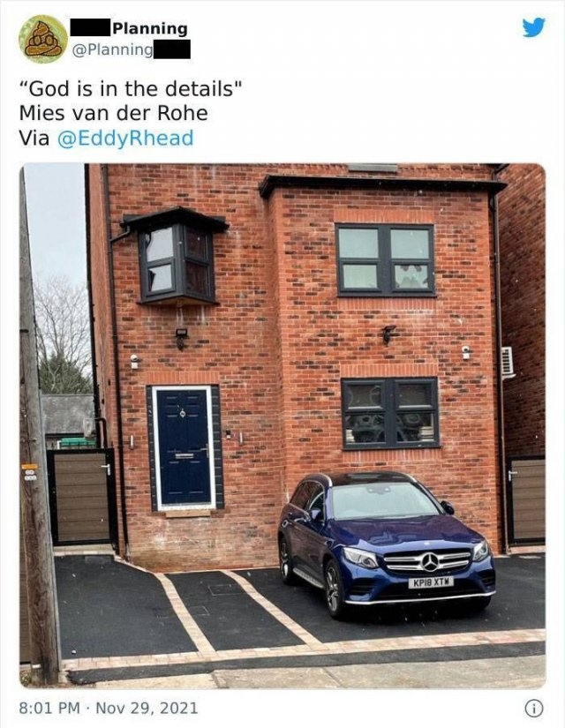
Task: Click the Twitter bird logo
Action: pos(533,27)
